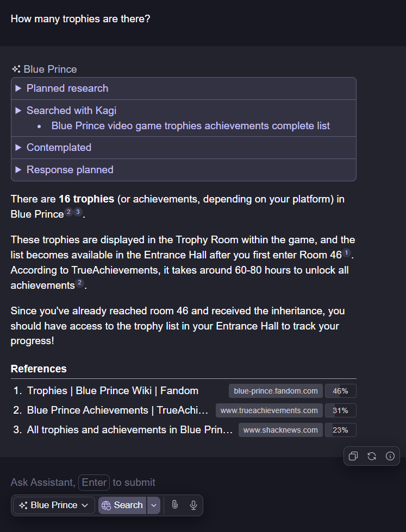Image resolution: width=406 pixels, height=532 pixels.
Task: Click the paperclip attach file icon
Action: click(174, 505)
